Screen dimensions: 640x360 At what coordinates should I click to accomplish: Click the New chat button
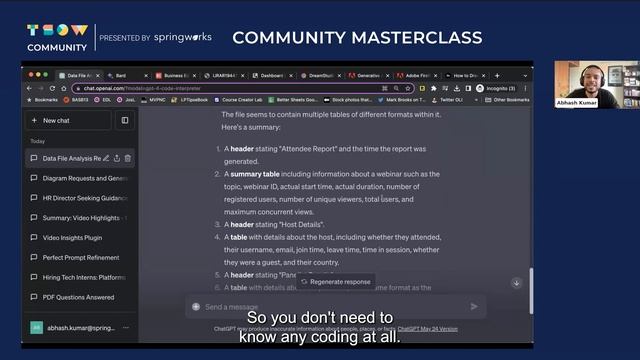[69, 120]
